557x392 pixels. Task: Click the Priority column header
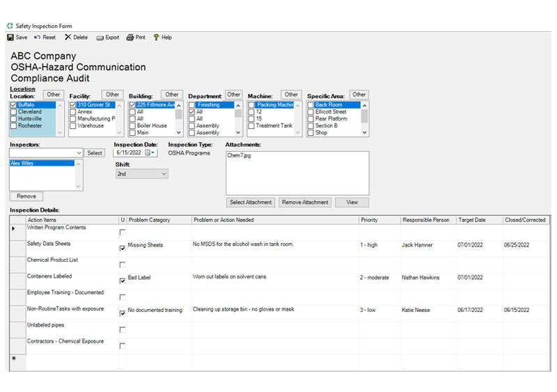[x=379, y=220]
